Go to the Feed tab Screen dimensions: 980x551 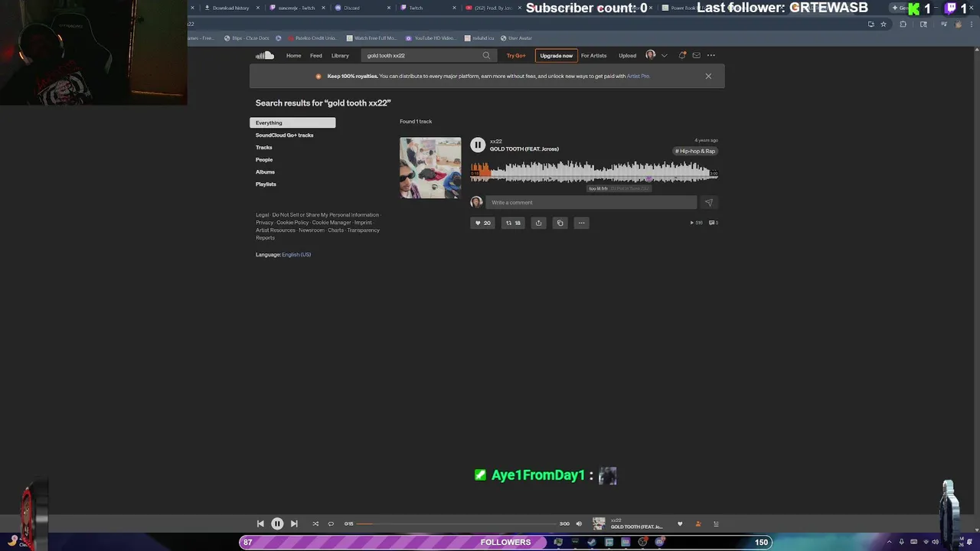click(x=315, y=55)
